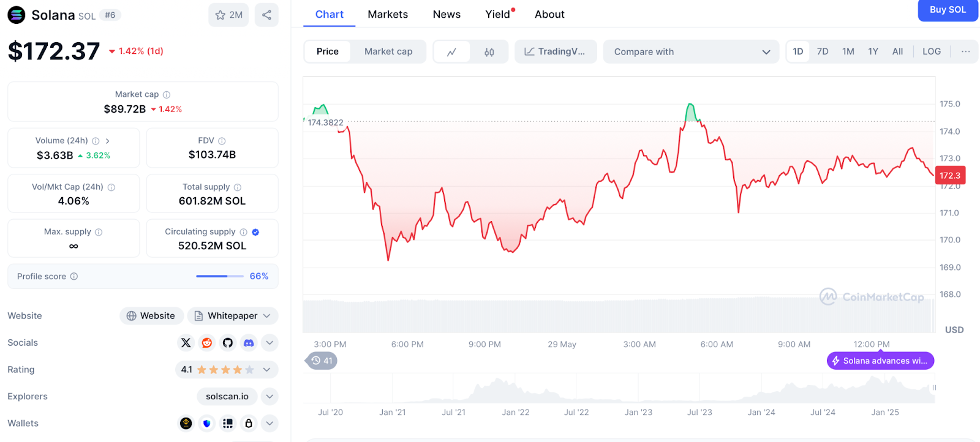Click the share icon button
This screenshot has height=442, width=980.
pos(266,15)
